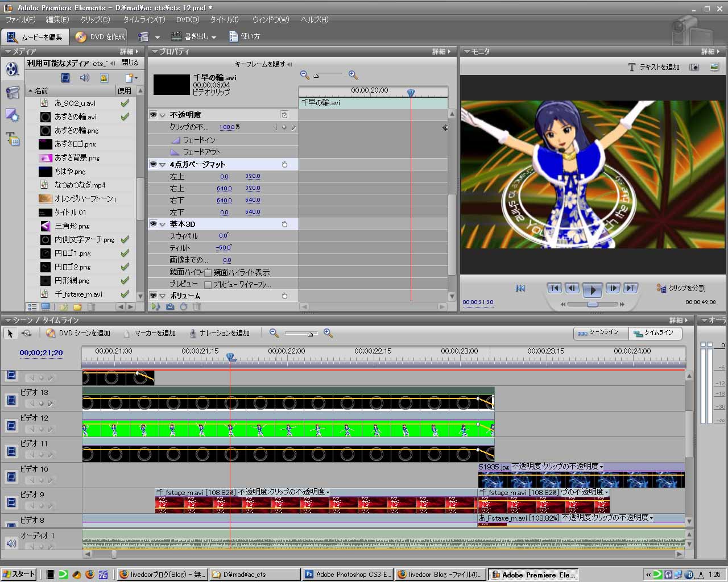Select 千_fstage_m.avi in the media list
The width and height of the screenshot is (728, 582).
point(78,294)
